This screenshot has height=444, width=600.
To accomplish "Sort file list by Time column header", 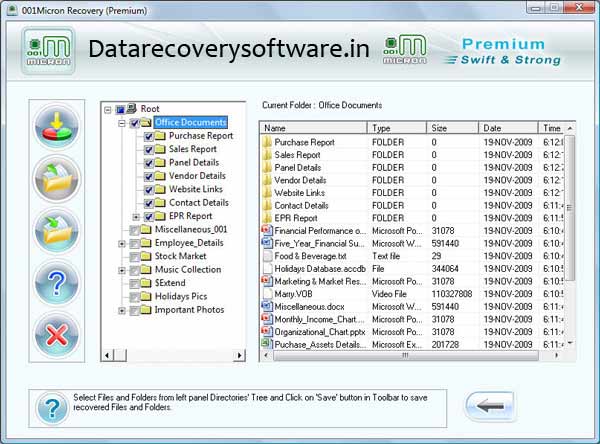I will click(x=551, y=128).
